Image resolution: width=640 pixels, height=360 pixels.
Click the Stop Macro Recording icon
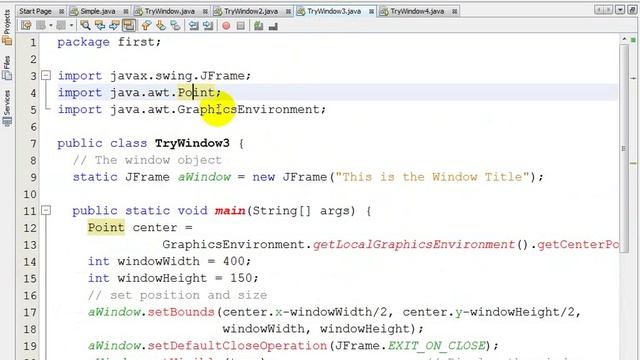241,26
